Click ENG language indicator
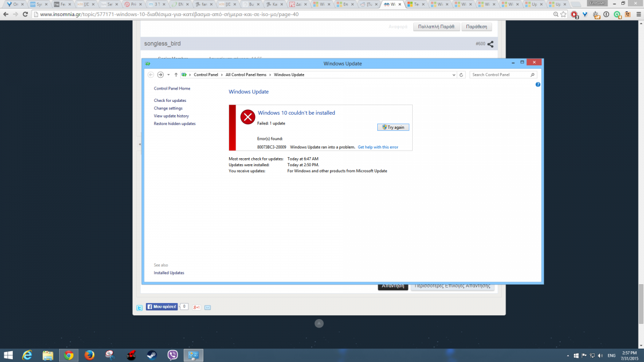Image resolution: width=644 pixels, height=362 pixels. click(x=611, y=356)
